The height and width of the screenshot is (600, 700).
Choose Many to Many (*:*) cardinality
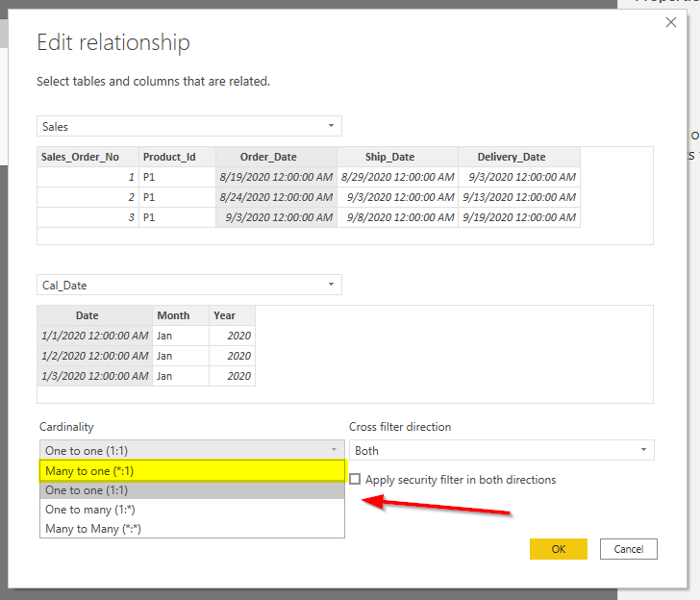pos(192,529)
